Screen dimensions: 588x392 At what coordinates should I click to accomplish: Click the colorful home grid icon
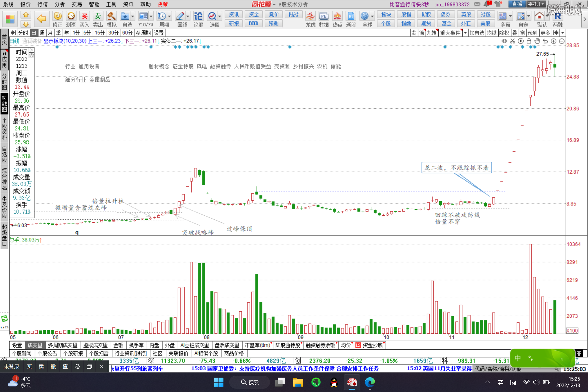pos(10,19)
